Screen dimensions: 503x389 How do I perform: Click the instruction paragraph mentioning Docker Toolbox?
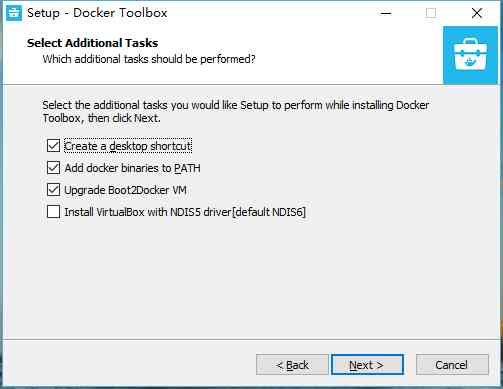pyautogui.click(x=236, y=111)
